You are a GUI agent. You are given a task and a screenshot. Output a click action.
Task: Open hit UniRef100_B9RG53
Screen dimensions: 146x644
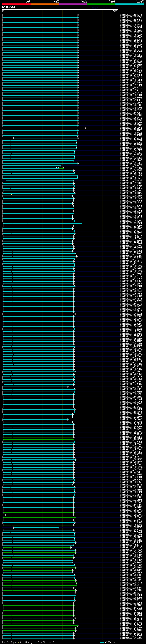click(x=131, y=17)
